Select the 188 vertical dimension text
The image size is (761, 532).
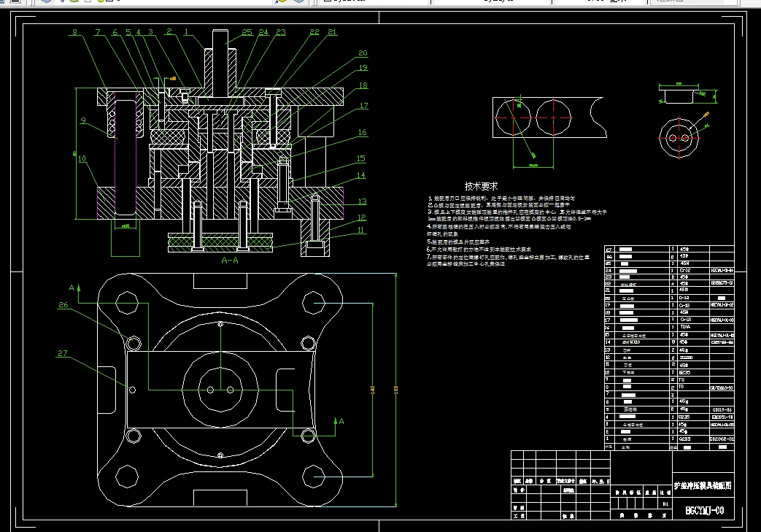pyautogui.click(x=396, y=390)
